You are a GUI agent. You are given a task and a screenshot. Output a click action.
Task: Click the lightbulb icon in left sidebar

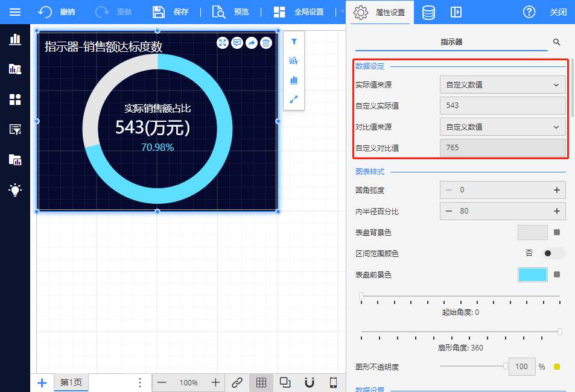pyautogui.click(x=15, y=190)
